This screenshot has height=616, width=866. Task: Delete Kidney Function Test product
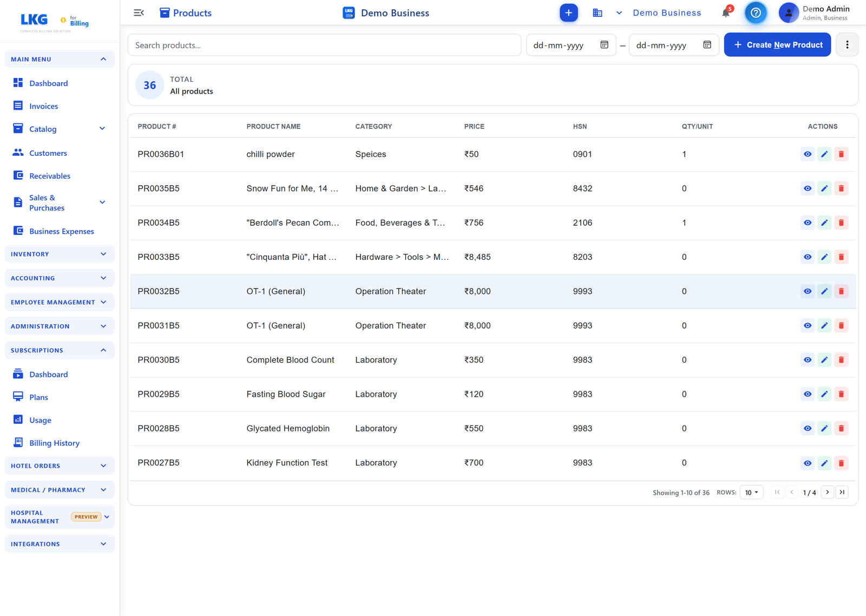pyautogui.click(x=841, y=463)
